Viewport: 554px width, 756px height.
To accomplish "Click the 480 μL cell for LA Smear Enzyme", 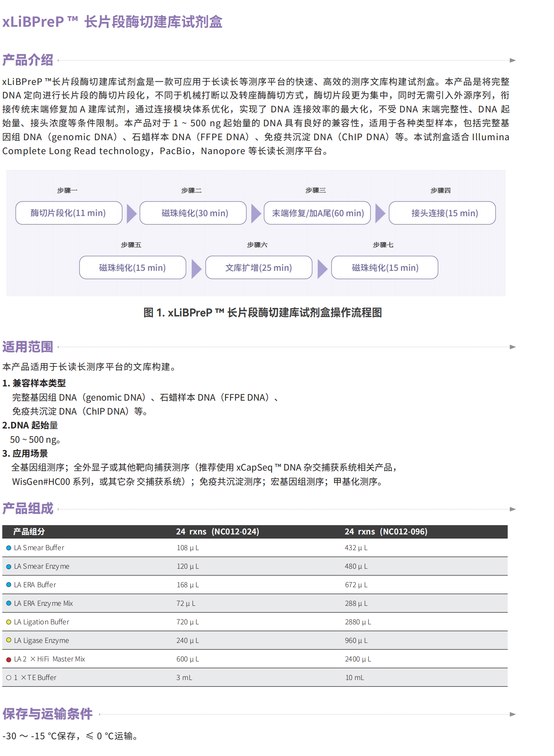I will 356,566.
